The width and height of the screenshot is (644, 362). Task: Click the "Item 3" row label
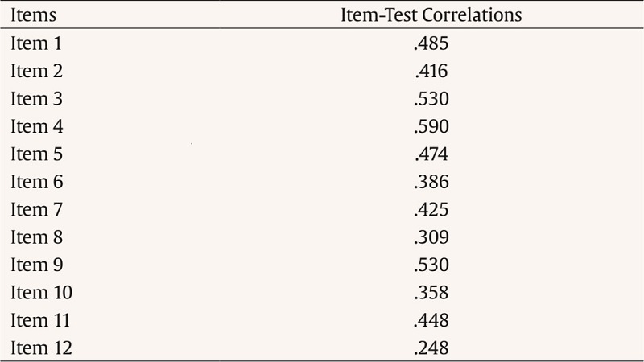tap(36, 99)
